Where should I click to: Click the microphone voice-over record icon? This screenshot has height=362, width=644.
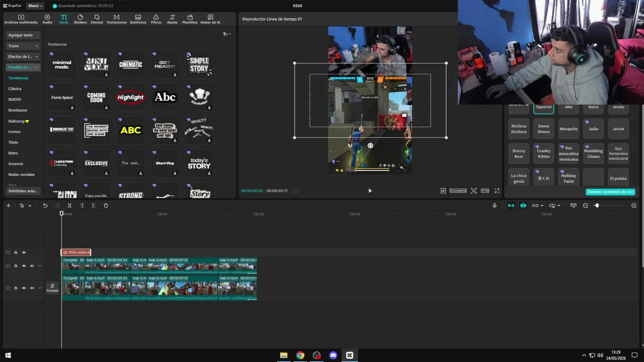coord(495,206)
